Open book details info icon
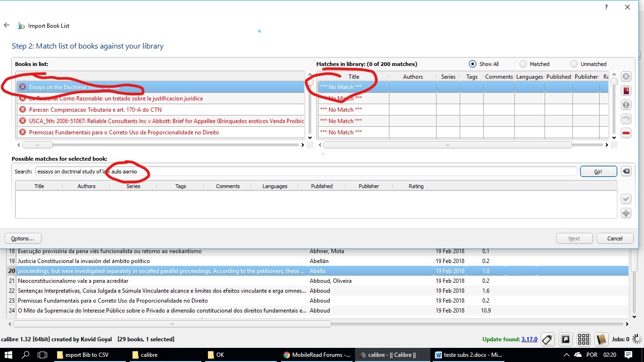This screenshot has height=362, width=644. (x=626, y=105)
